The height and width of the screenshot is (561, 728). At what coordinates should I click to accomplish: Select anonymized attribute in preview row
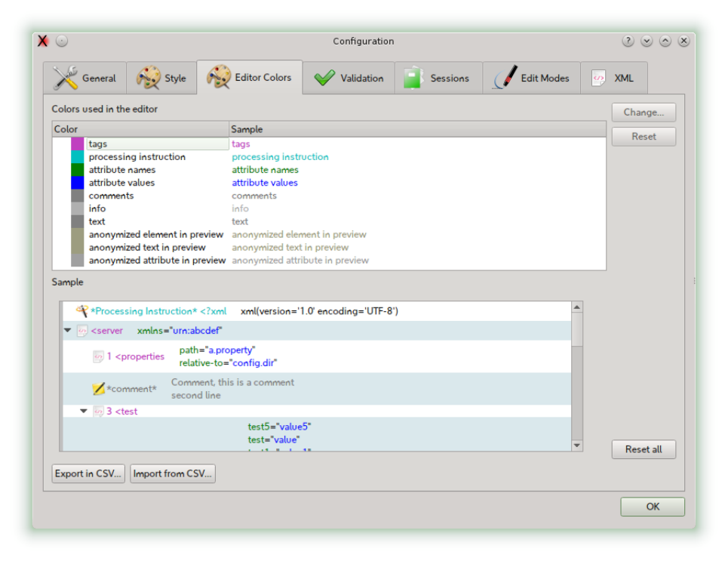tap(329, 260)
